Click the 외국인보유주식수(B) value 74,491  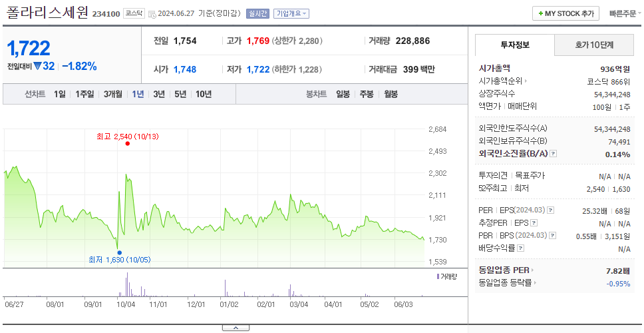point(619,143)
